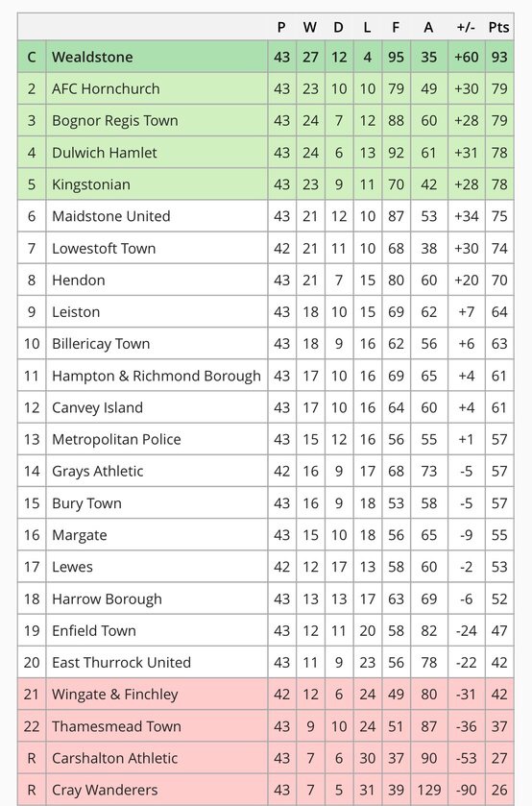Screen dimensions: 532x806
Task: Select the Lowestoft Town entry
Action: 104,248
